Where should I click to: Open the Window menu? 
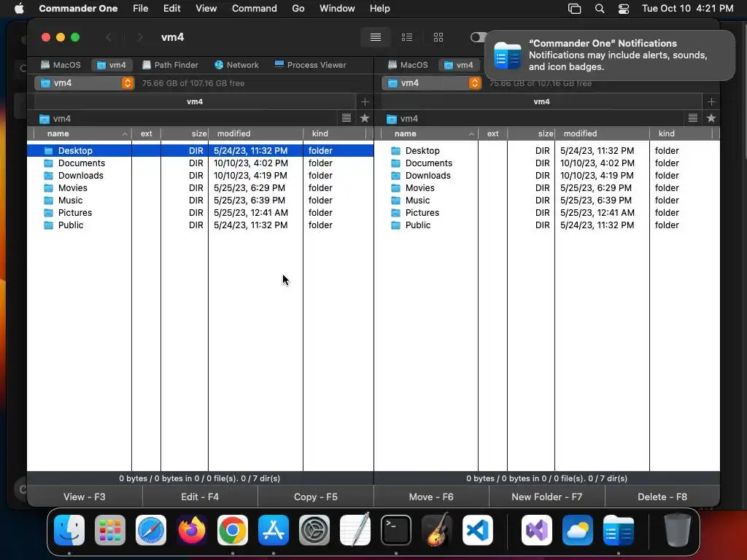point(337,8)
